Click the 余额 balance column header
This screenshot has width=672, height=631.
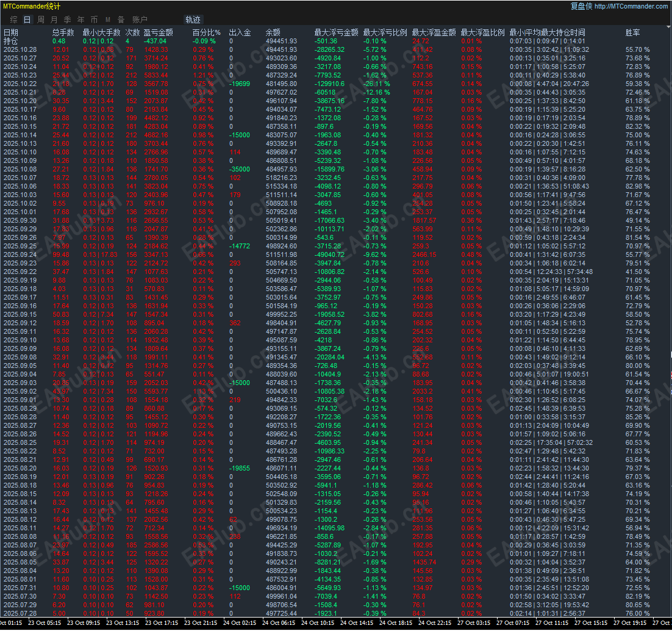tap(273, 32)
